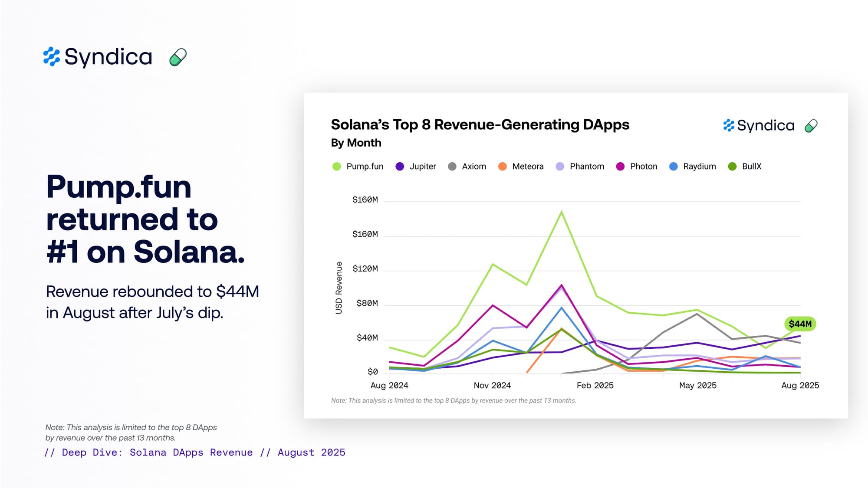The image size is (868, 488).
Task: Click the 'Feb 2025' x-axis label
Action: 595,386
